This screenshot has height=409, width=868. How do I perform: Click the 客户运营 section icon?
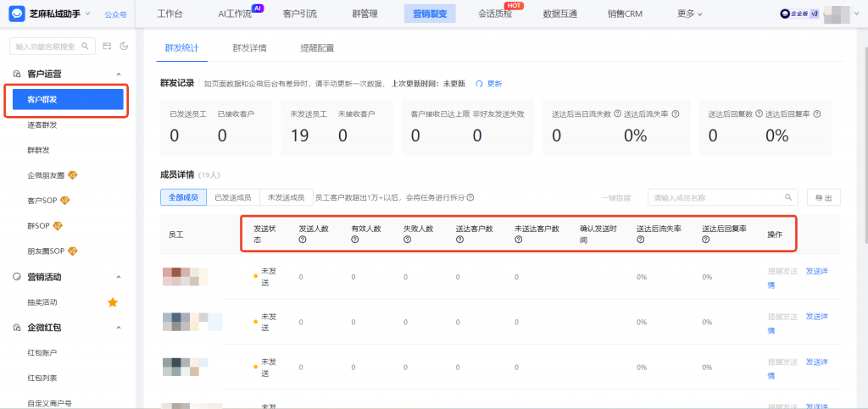pyautogui.click(x=17, y=74)
